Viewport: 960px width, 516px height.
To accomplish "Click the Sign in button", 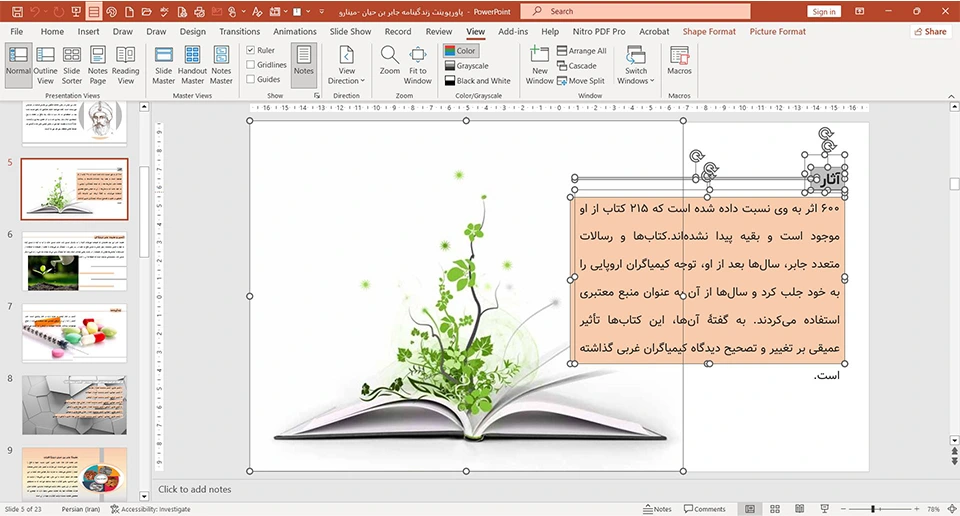I will tap(823, 12).
